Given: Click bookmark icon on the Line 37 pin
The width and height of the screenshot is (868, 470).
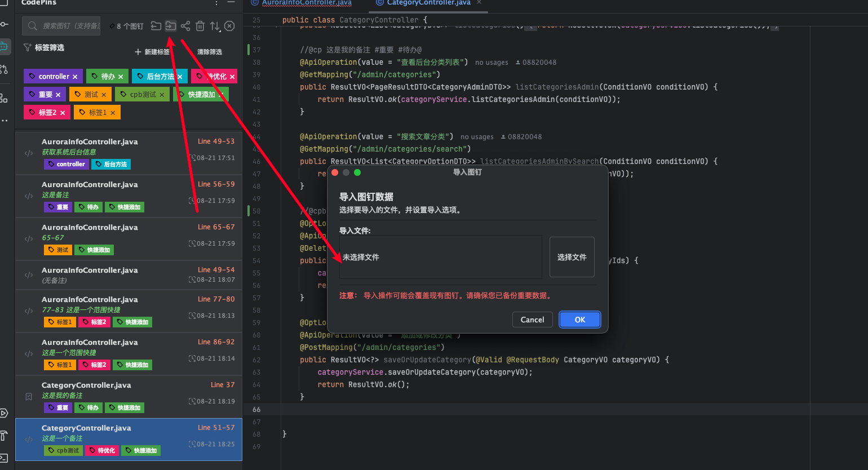Looking at the screenshot, I should (29, 397).
